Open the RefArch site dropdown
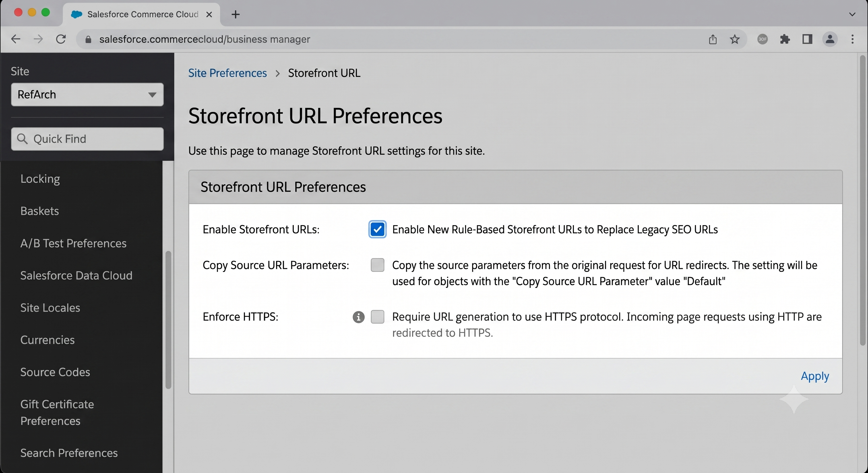This screenshot has width=868, height=473. click(x=87, y=95)
